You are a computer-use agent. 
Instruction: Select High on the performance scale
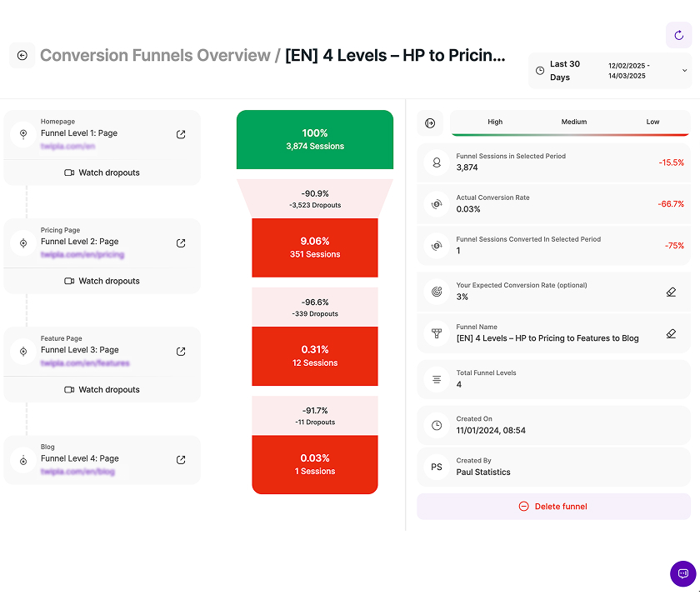pyautogui.click(x=495, y=122)
